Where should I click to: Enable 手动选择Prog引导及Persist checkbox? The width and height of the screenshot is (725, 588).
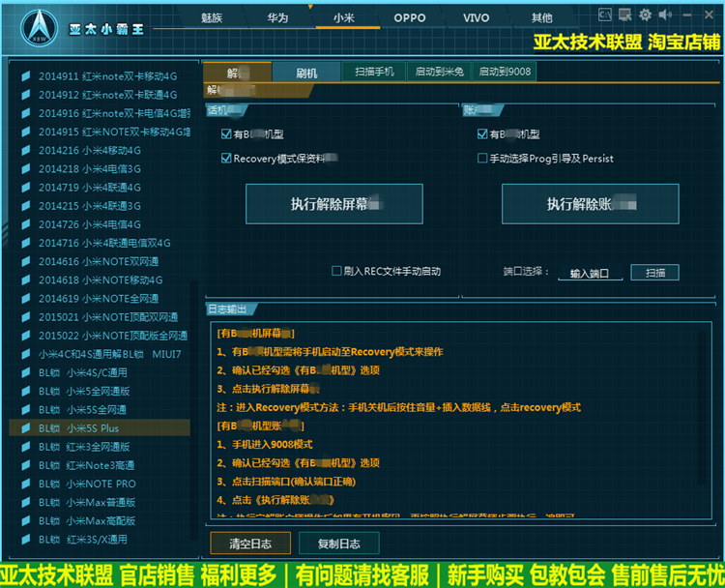482,159
